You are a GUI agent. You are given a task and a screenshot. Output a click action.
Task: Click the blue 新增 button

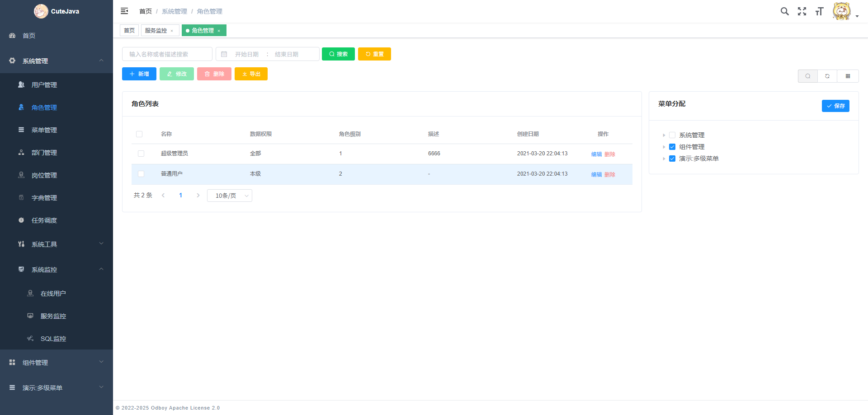coord(139,74)
